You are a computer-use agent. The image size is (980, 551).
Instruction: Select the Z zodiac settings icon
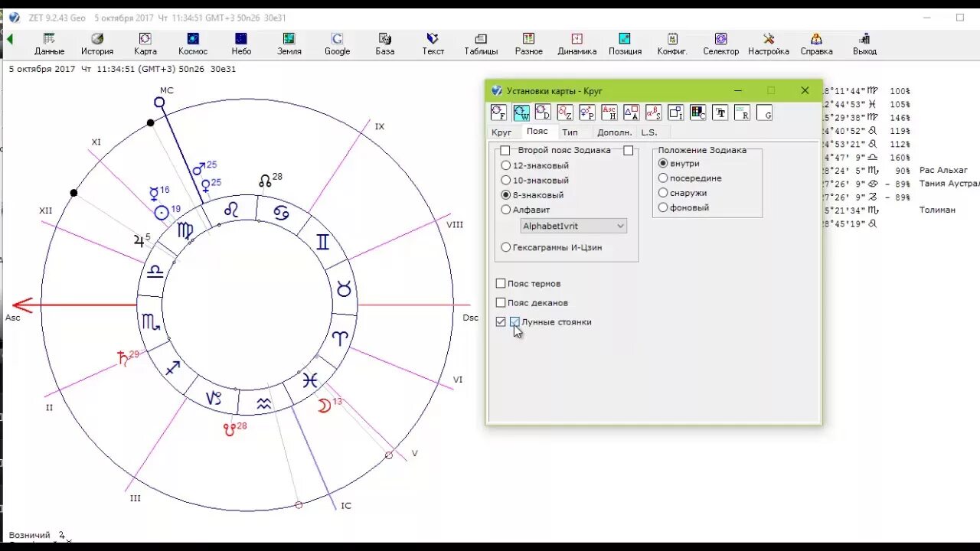[565, 112]
